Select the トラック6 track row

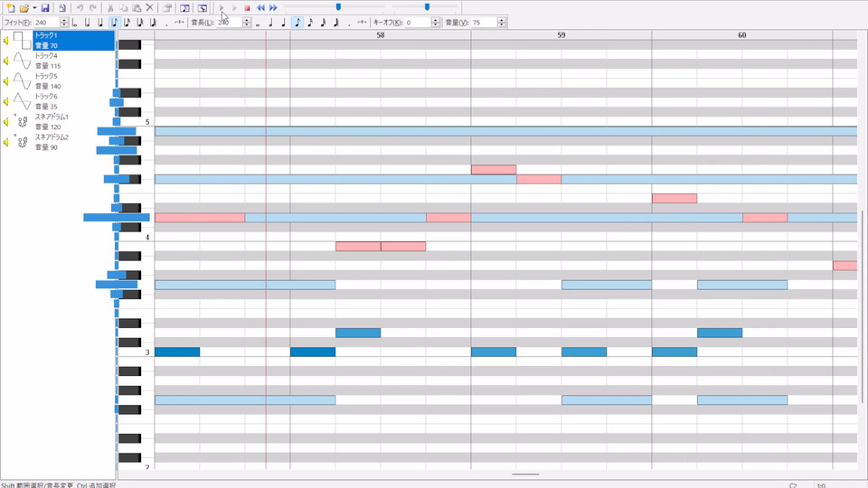73,101
